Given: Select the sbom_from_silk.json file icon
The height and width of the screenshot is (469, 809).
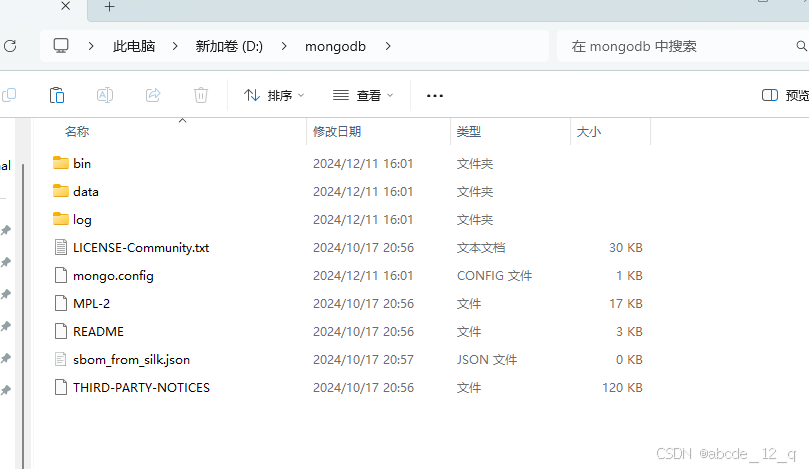Looking at the screenshot, I should click(60, 359).
